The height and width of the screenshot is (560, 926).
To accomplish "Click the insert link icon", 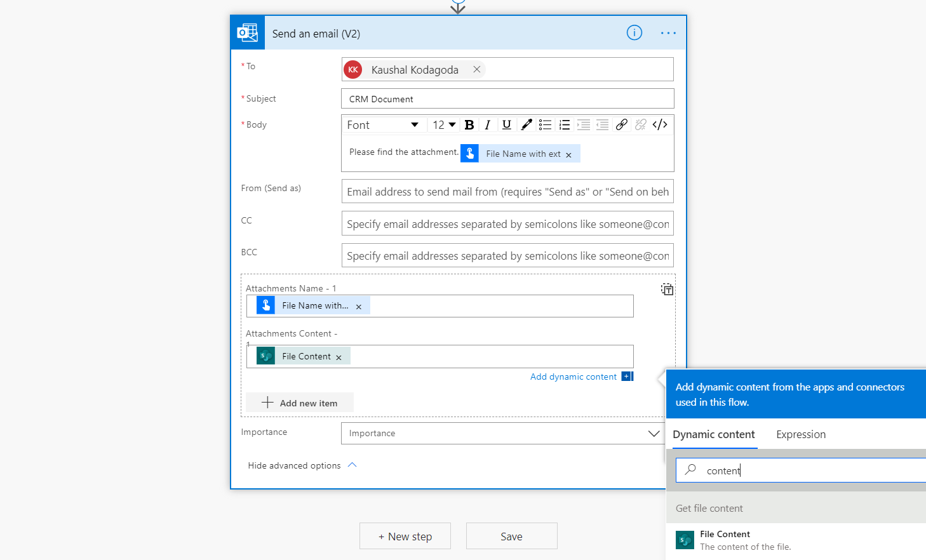I will coord(622,125).
